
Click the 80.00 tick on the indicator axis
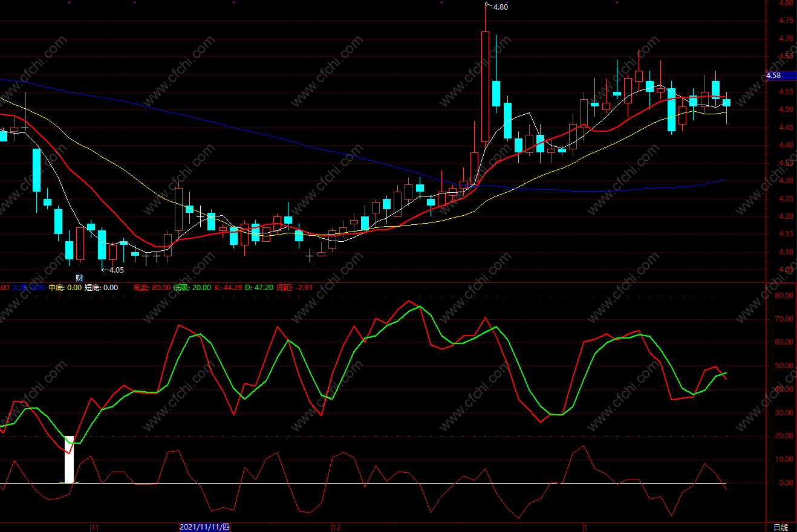(784, 296)
